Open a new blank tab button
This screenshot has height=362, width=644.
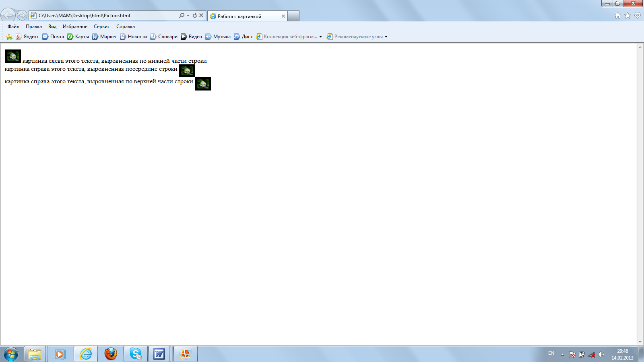pos(293,16)
